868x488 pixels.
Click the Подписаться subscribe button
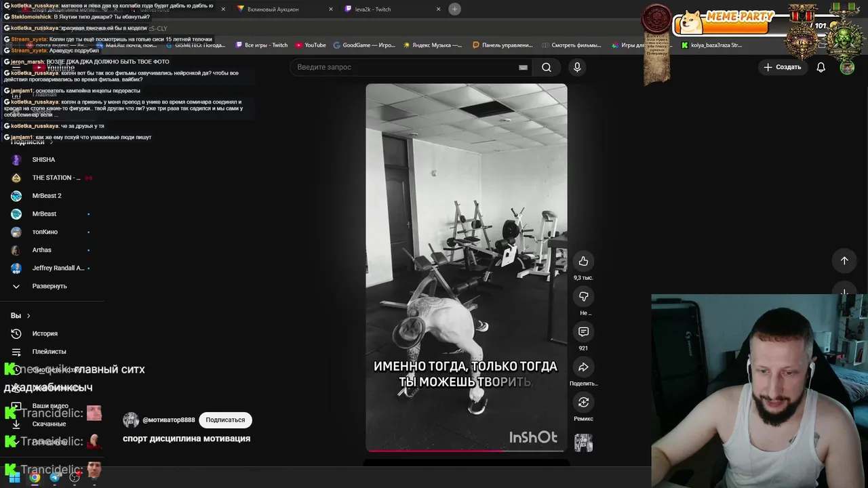pyautogui.click(x=225, y=420)
